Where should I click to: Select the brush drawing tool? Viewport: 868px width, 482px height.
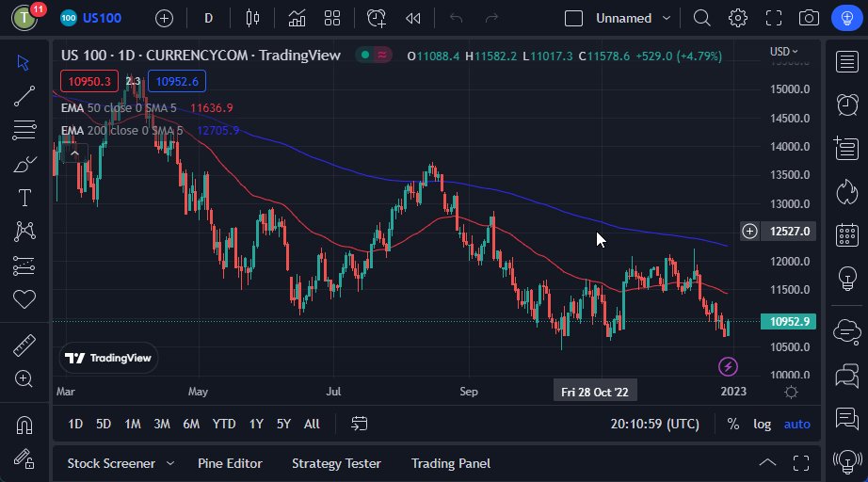tap(24, 164)
